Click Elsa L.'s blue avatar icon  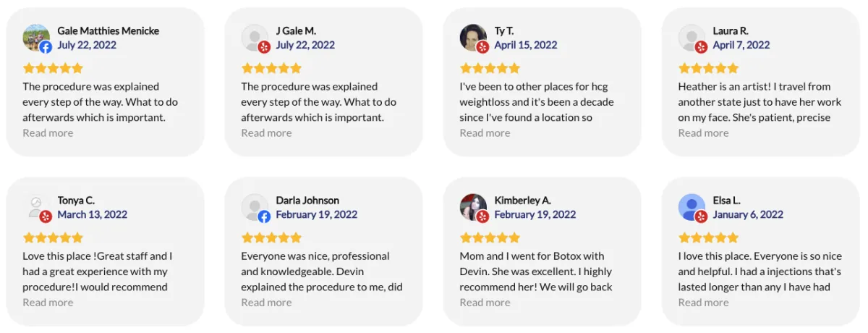point(692,207)
